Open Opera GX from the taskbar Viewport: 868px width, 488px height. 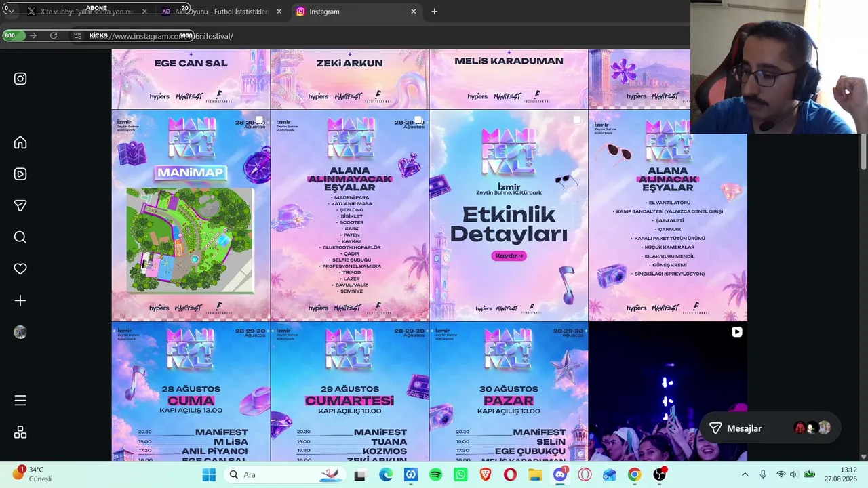[585, 474]
